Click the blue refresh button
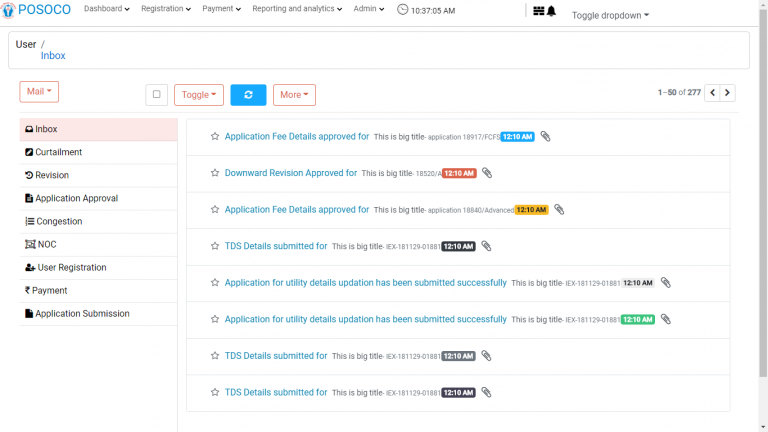This screenshot has height=432, width=768. pyautogui.click(x=248, y=94)
